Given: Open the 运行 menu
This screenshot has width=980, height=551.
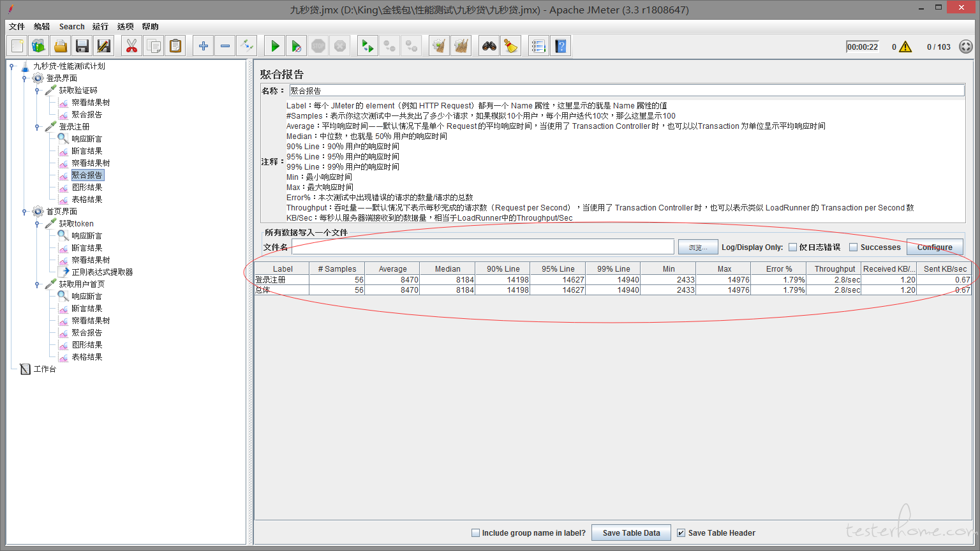Looking at the screenshot, I should [100, 27].
